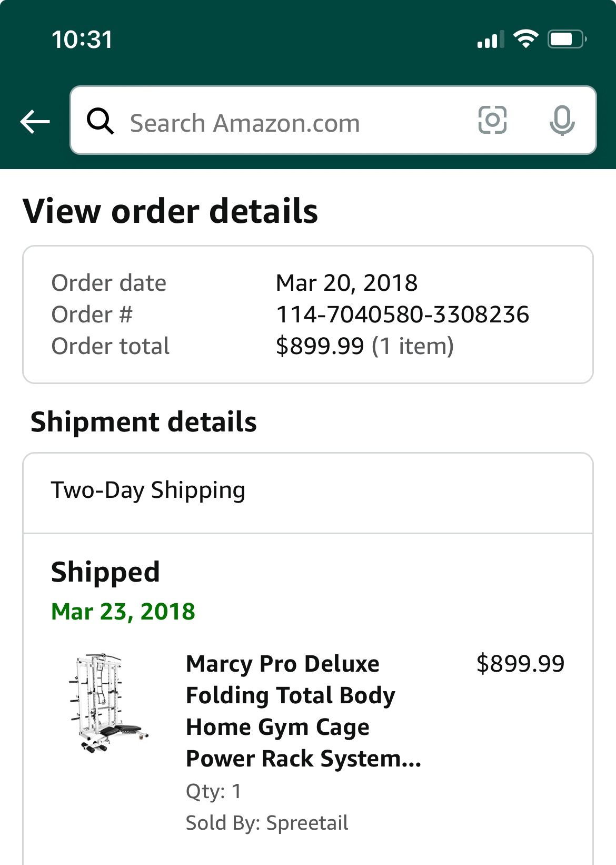The height and width of the screenshot is (865, 616).
Task: Open the Marcy Pro Deluxe product title
Action: click(303, 711)
